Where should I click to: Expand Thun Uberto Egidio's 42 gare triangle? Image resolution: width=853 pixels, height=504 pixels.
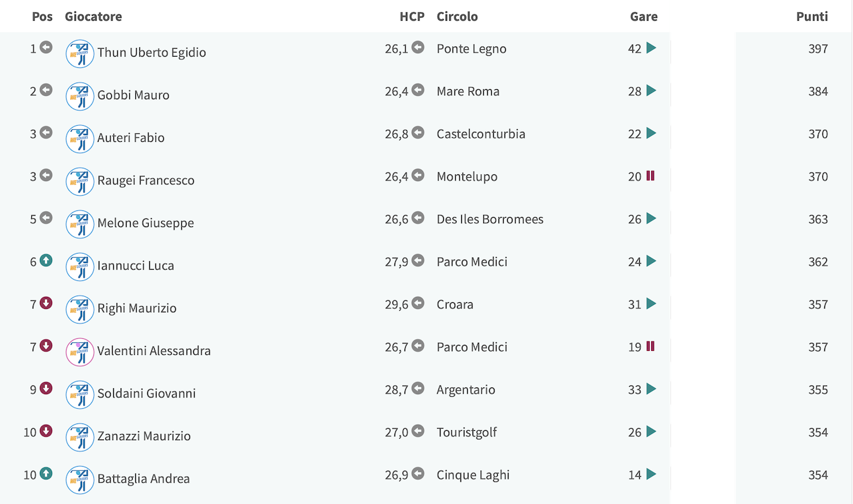click(x=651, y=48)
